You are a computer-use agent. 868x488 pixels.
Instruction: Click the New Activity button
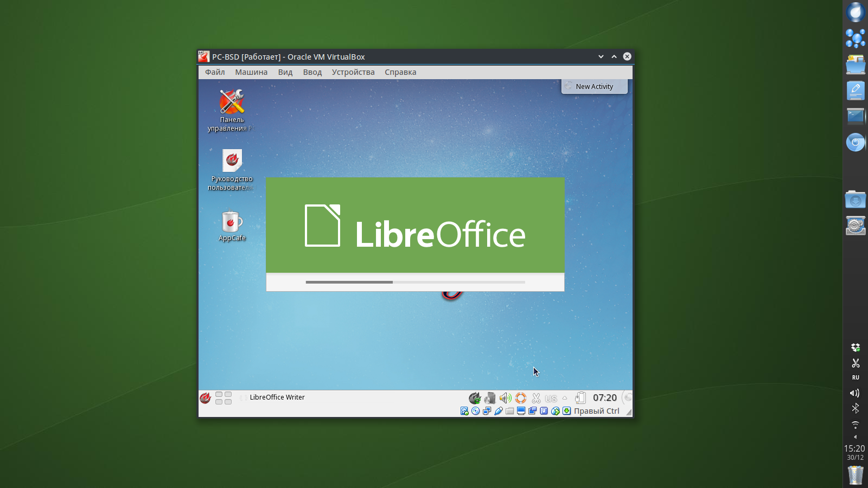click(x=595, y=86)
